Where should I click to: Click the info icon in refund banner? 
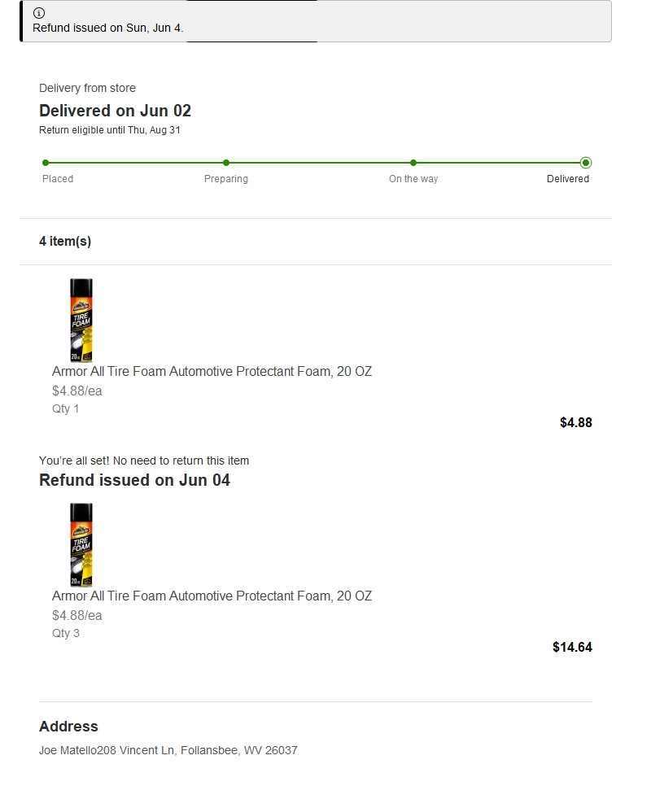(x=39, y=13)
